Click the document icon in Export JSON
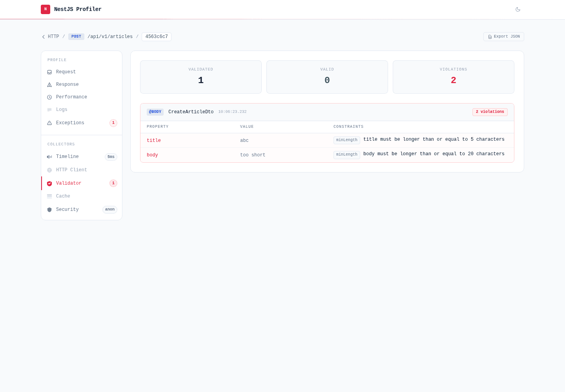565x392 pixels. click(x=490, y=37)
